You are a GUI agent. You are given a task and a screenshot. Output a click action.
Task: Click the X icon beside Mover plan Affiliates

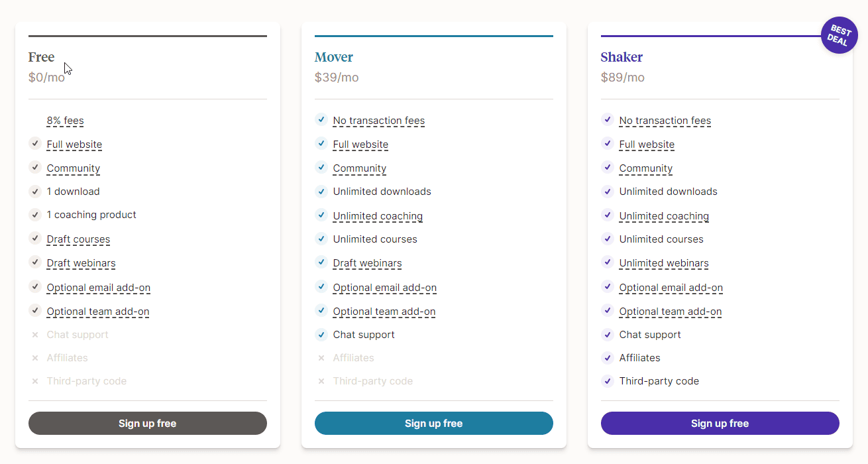321,358
